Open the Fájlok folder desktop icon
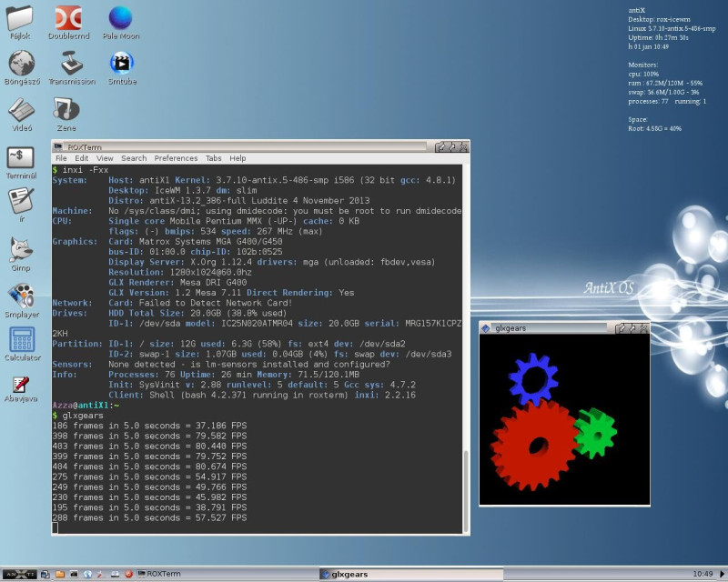 coord(20,18)
